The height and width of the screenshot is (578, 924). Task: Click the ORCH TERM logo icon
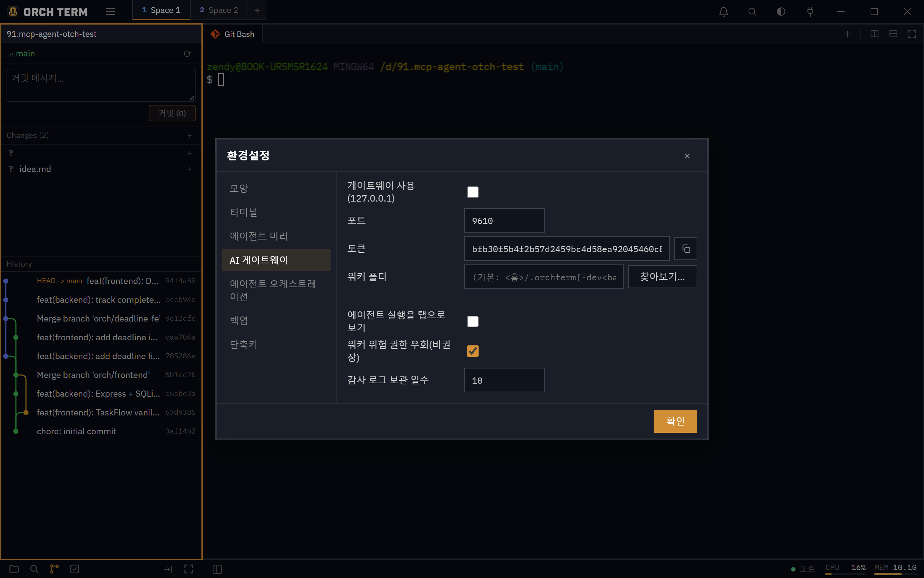click(x=13, y=12)
